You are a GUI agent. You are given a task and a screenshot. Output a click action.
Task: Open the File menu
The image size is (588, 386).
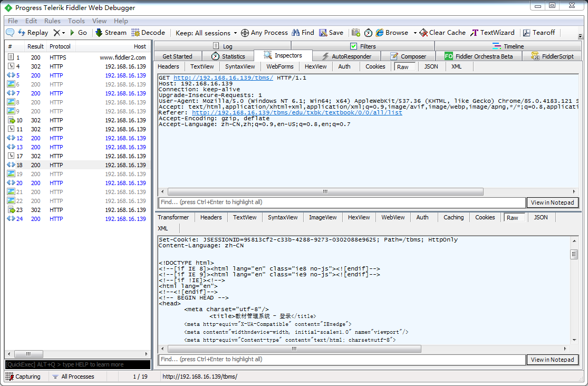coord(13,21)
